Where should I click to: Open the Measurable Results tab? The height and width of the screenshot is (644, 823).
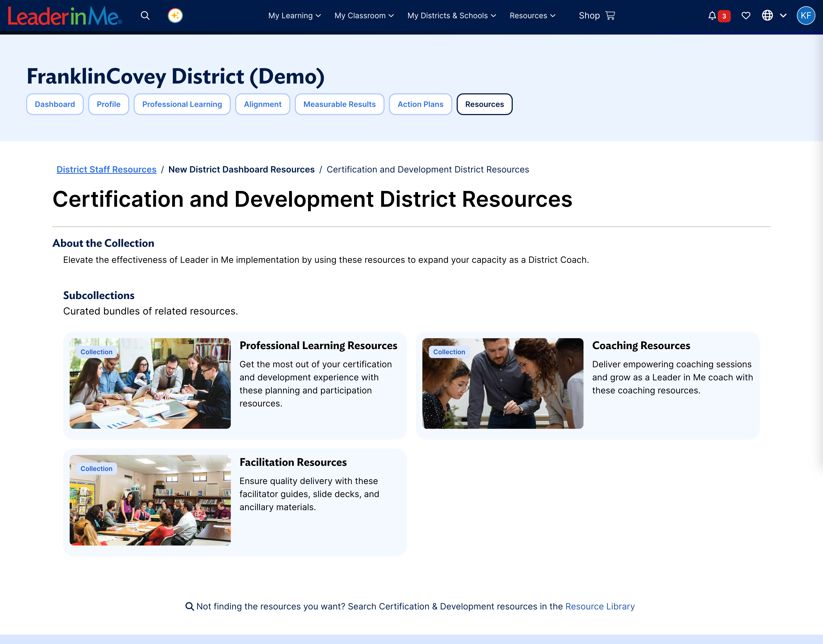click(x=339, y=104)
